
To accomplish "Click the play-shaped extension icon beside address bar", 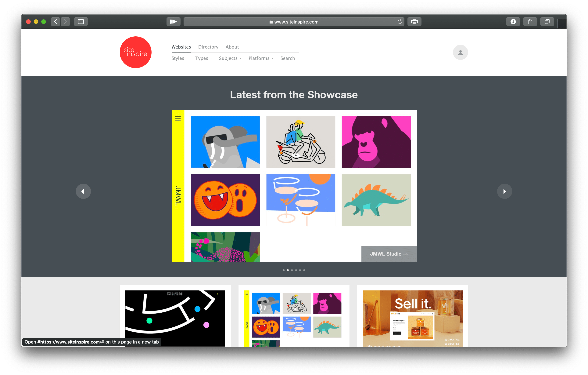I will (x=173, y=21).
